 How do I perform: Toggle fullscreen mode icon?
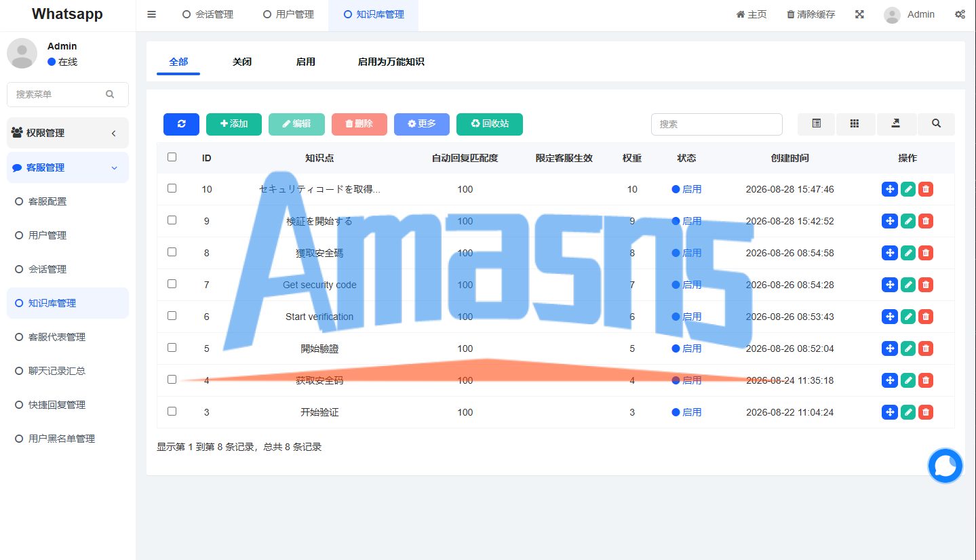859,14
